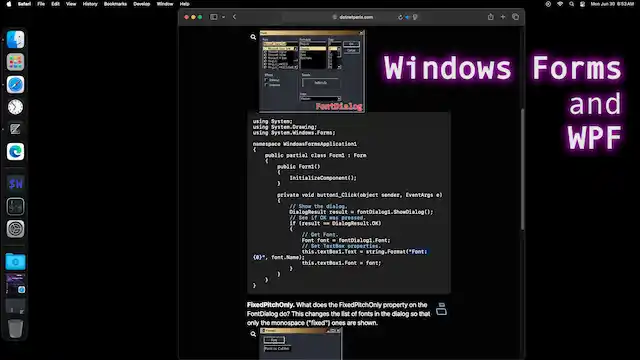Image resolution: width=640 pixels, height=360 pixels.
Task: Open the Clock app in the Dock
Action: [x=16, y=107]
